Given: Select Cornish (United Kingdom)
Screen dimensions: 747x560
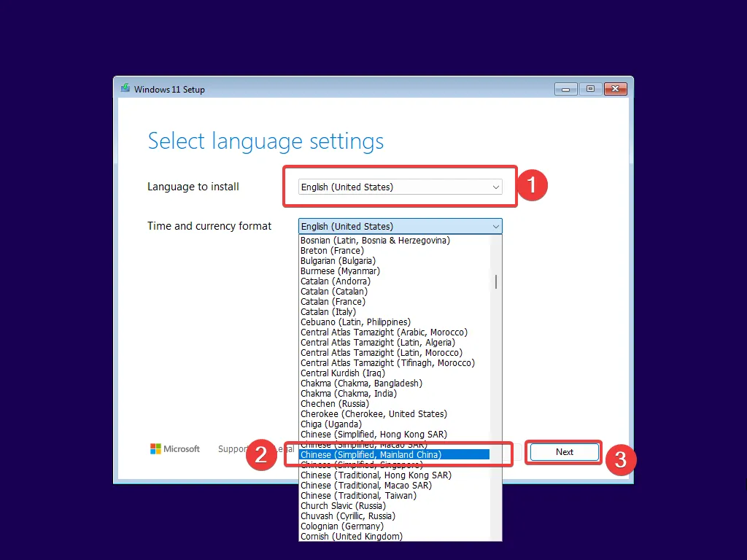Looking at the screenshot, I should tap(352, 536).
